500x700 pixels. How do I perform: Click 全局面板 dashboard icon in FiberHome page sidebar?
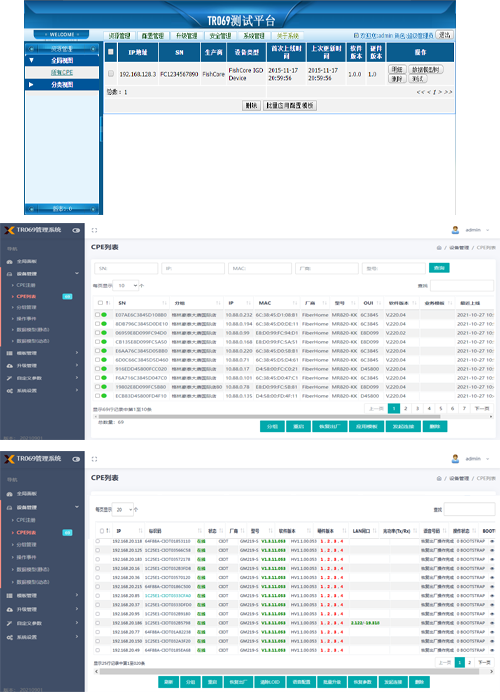9,262
